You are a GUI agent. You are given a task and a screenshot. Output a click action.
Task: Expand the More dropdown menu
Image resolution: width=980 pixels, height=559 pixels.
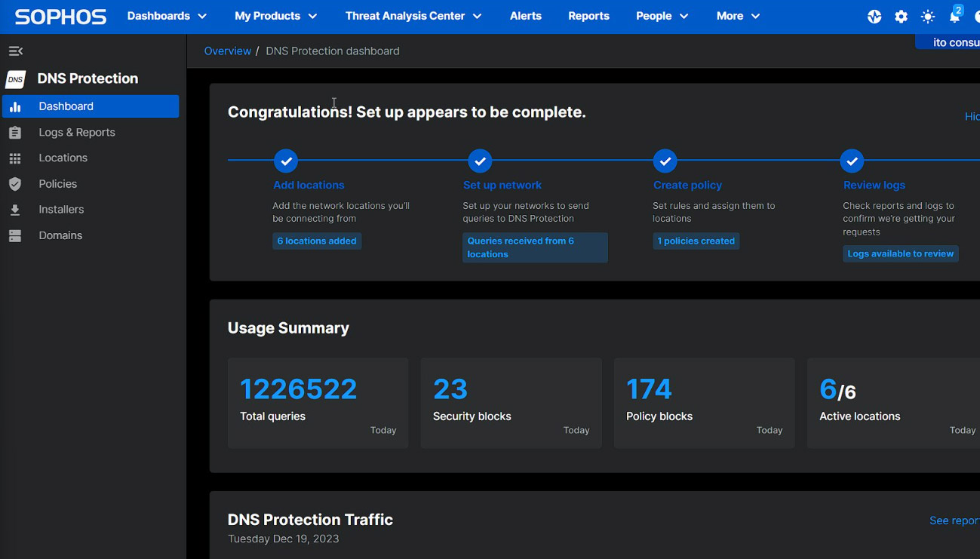coord(738,16)
